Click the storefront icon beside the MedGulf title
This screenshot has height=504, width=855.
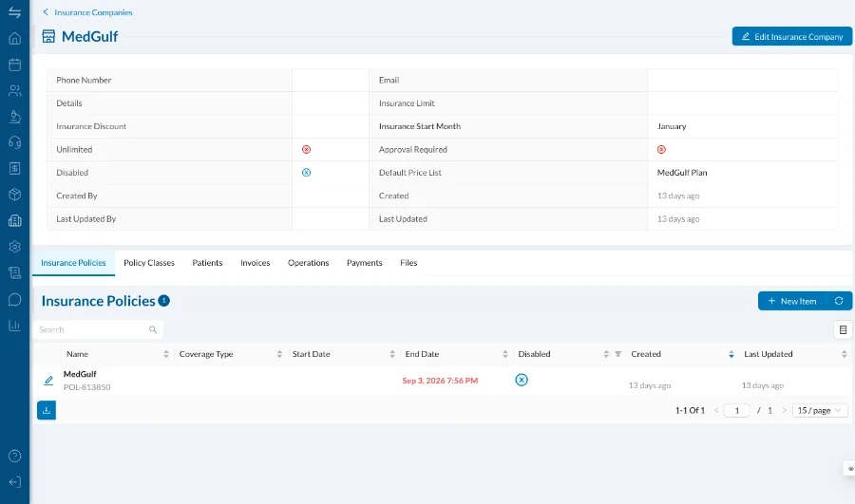[48, 36]
